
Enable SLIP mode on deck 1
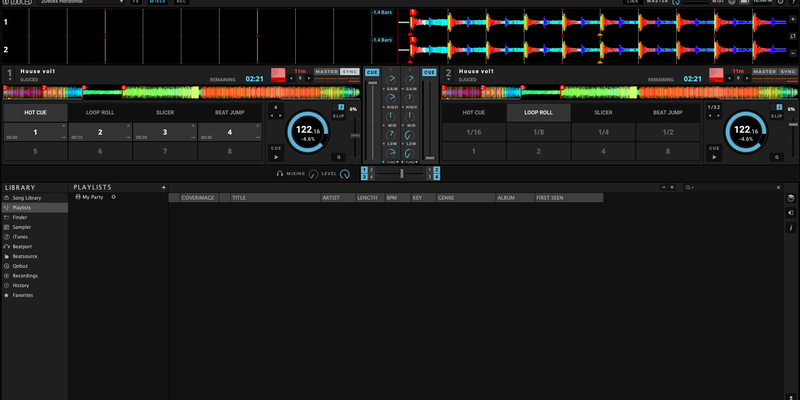pyautogui.click(x=339, y=116)
